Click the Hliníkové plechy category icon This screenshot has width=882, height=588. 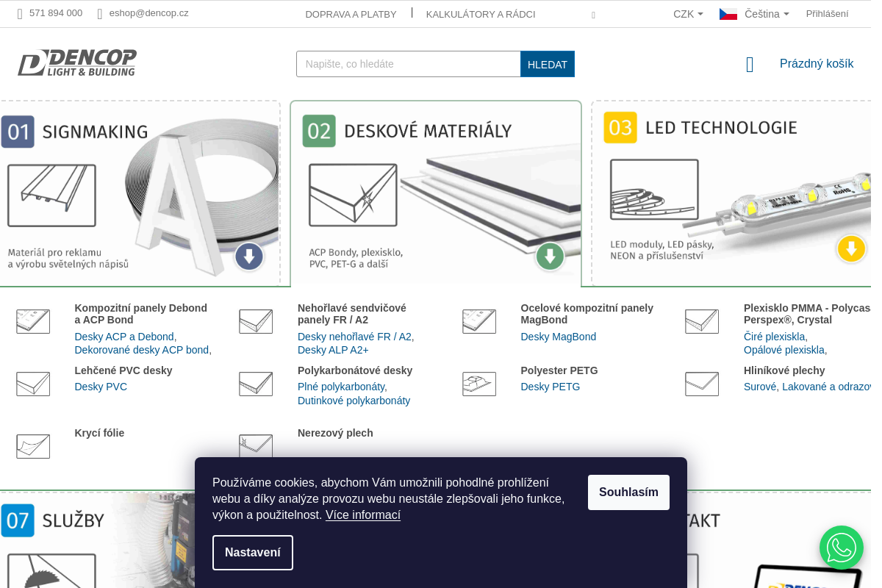[x=702, y=384]
